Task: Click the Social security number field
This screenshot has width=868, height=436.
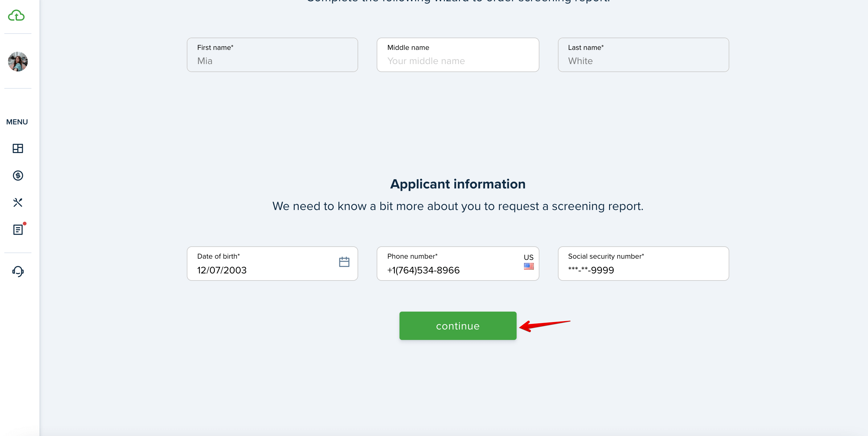Action: [x=643, y=263]
